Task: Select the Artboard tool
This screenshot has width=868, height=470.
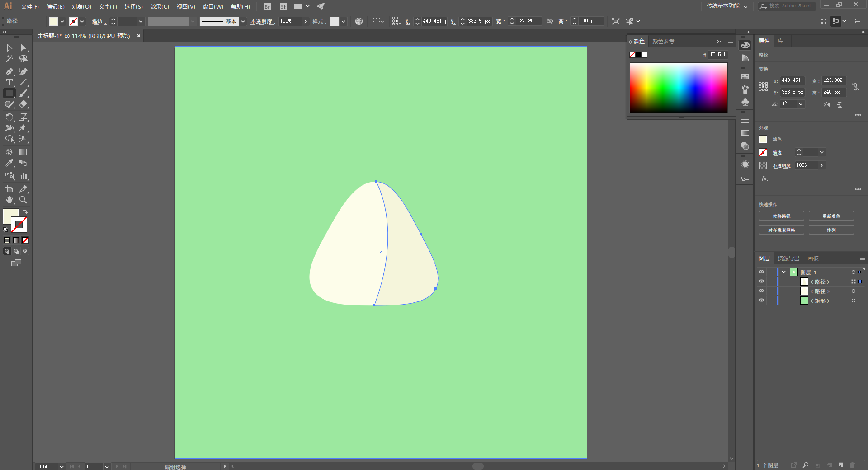Action: tap(9, 189)
